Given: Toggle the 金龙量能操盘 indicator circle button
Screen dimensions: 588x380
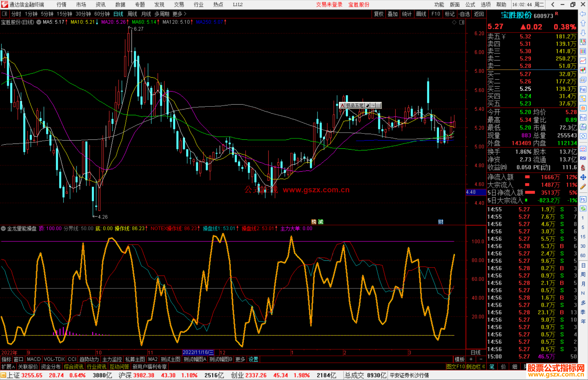Looking at the screenshot, I should click(4, 229).
